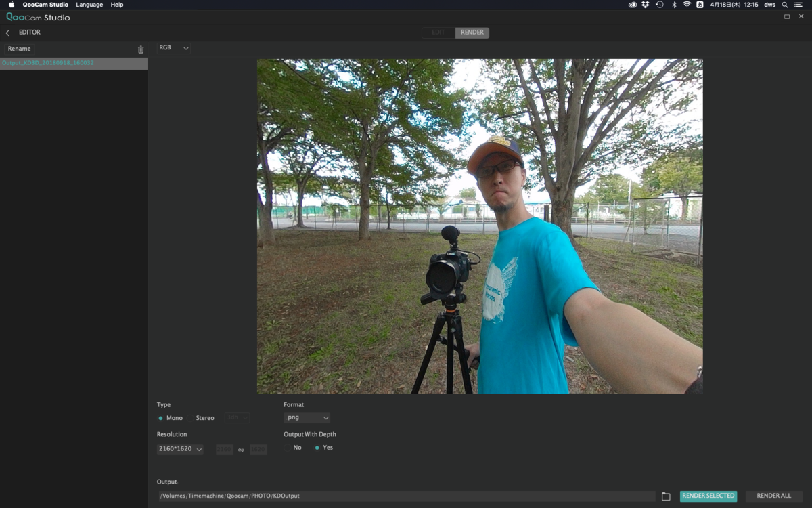Click the photo preview image

tap(480, 226)
